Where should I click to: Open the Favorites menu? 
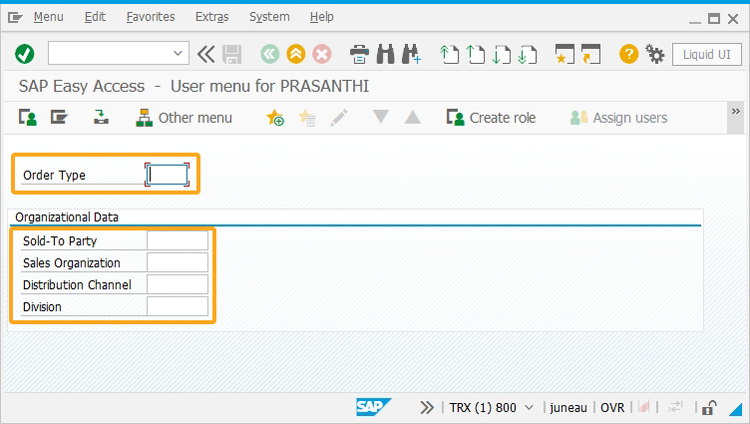click(x=151, y=17)
